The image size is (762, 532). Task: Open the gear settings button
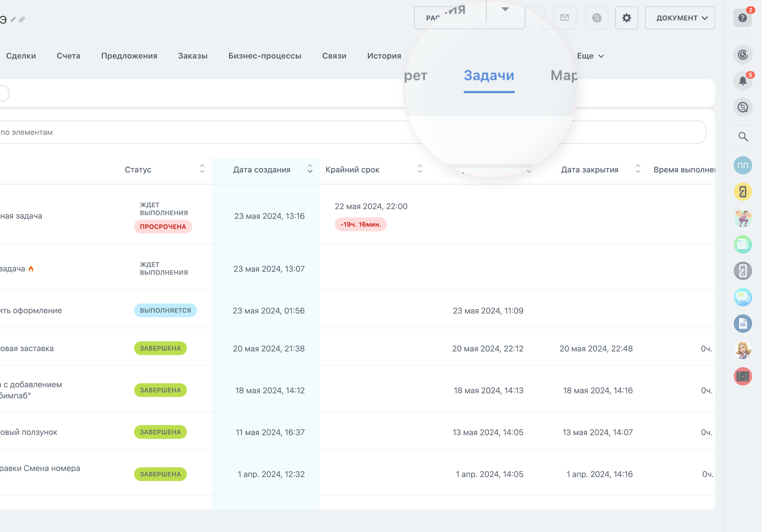[626, 18]
